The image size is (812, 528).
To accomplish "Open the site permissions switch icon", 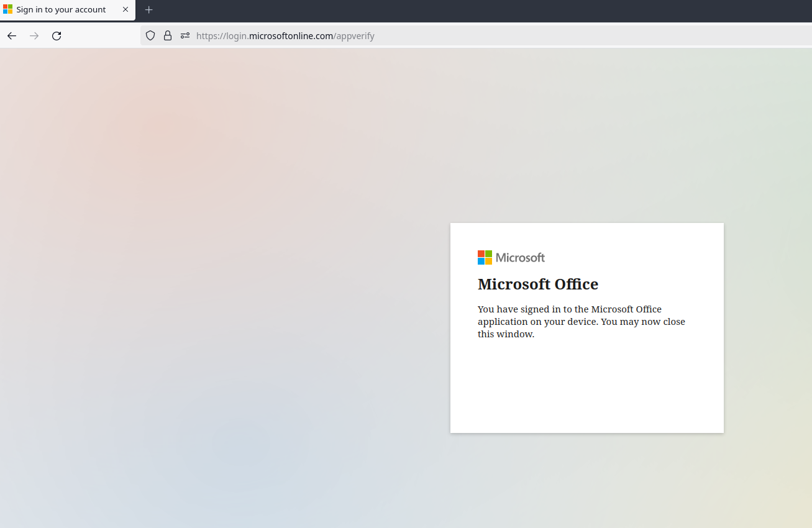I will (x=185, y=35).
